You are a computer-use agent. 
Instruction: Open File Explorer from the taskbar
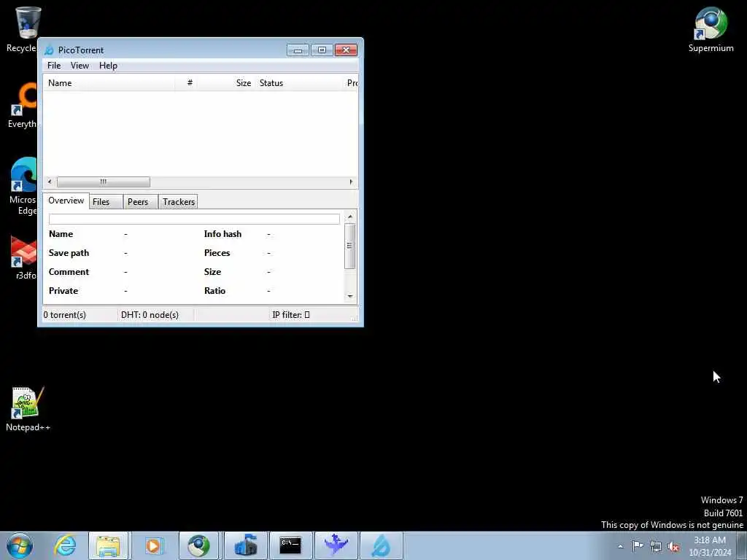pyautogui.click(x=108, y=545)
